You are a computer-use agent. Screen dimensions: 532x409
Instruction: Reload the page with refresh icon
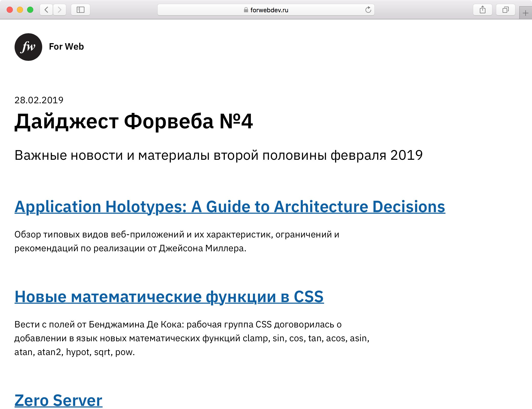click(x=368, y=10)
